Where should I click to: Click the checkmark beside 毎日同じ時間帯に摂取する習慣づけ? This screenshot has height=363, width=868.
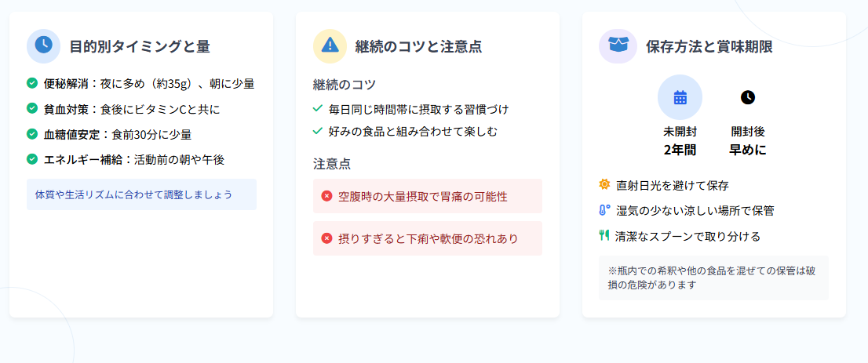[x=318, y=109]
